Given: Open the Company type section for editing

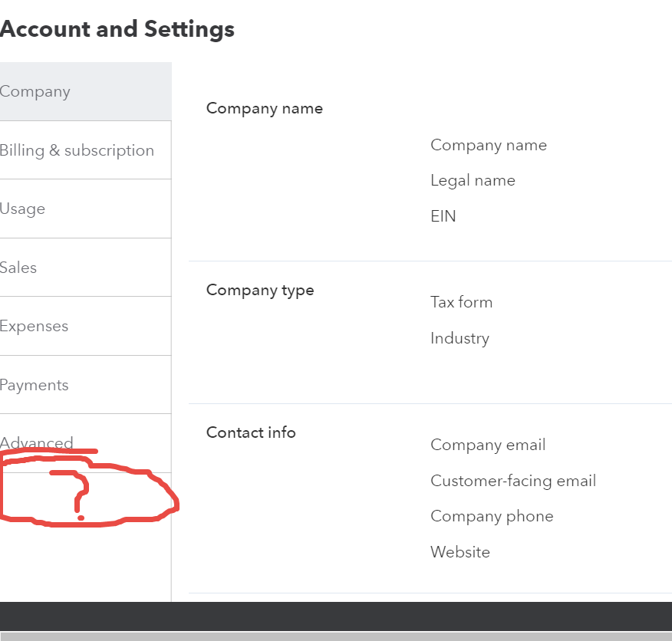Looking at the screenshot, I should 260,290.
